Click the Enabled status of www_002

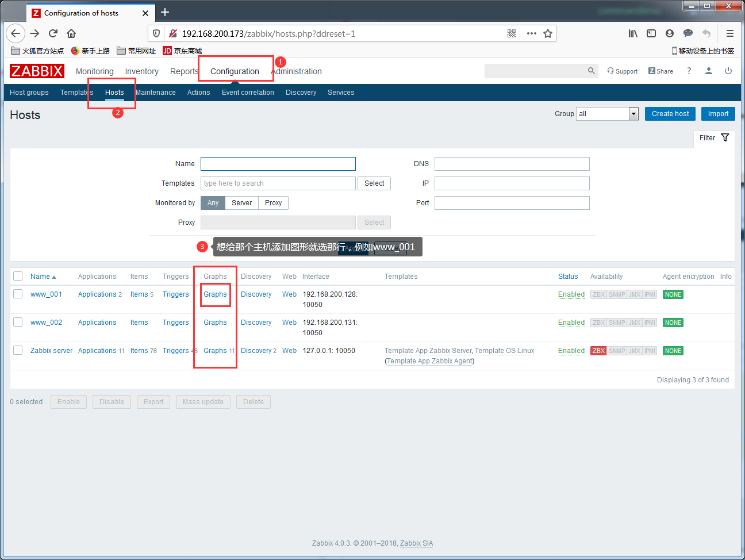pyautogui.click(x=571, y=323)
